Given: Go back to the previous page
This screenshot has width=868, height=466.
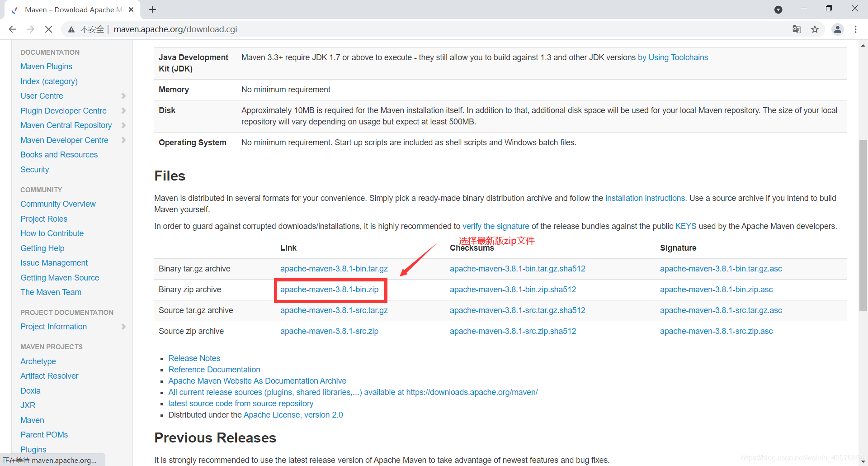Looking at the screenshot, I should point(12,29).
